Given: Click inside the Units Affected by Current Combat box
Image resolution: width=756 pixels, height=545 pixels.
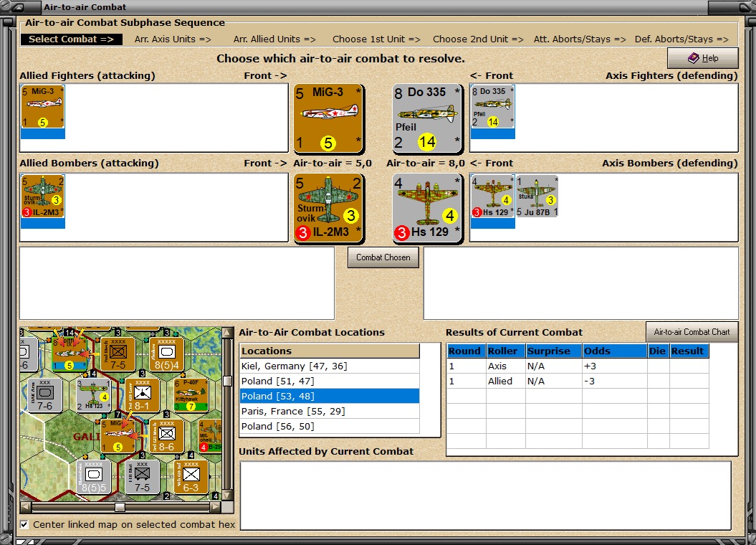Looking at the screenshot, I should 486,496.
